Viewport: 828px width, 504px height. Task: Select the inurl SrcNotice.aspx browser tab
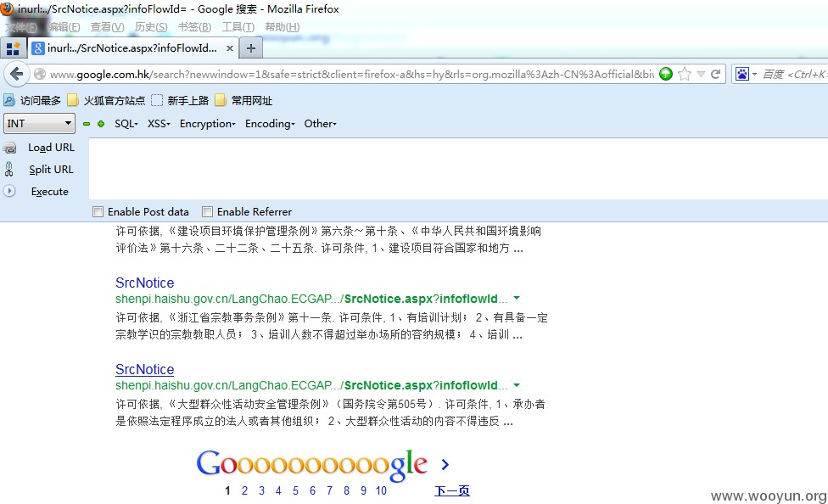pyautogui.click(x=132, y=48)
